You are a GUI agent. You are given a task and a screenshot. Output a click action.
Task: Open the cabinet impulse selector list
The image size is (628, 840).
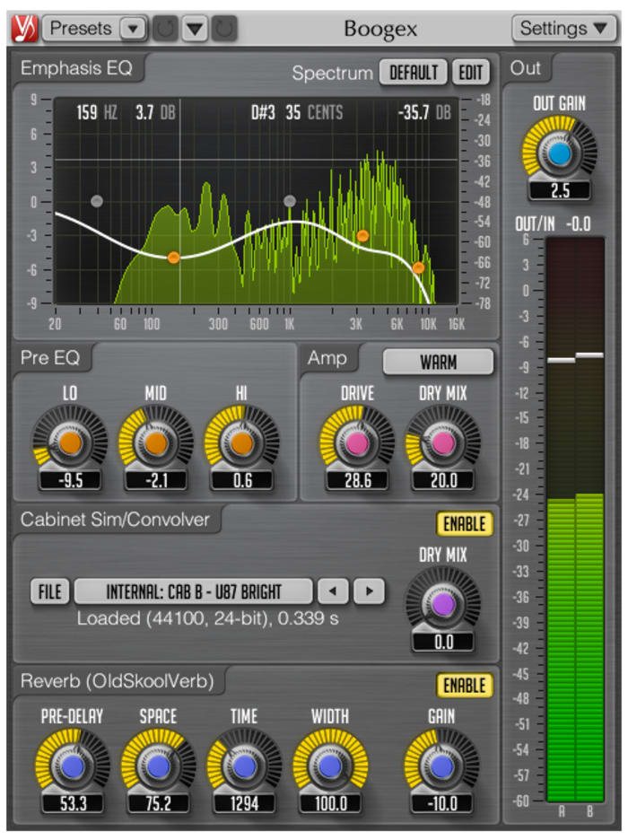[x=193, y=591]
